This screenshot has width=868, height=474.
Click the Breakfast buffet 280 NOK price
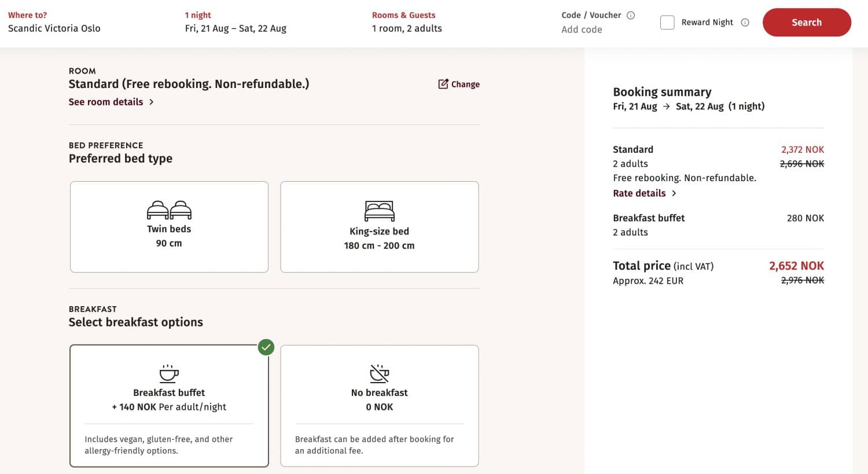click(x=806, y=218)
